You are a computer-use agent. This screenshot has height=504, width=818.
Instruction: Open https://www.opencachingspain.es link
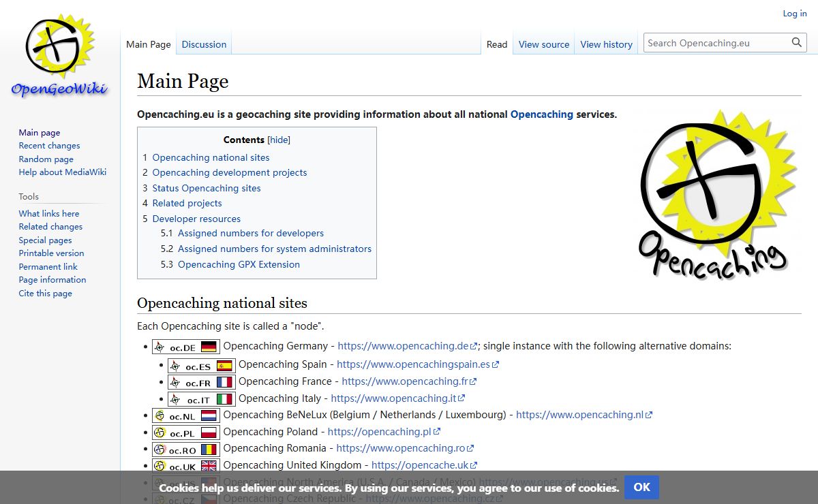pos(418,364)
